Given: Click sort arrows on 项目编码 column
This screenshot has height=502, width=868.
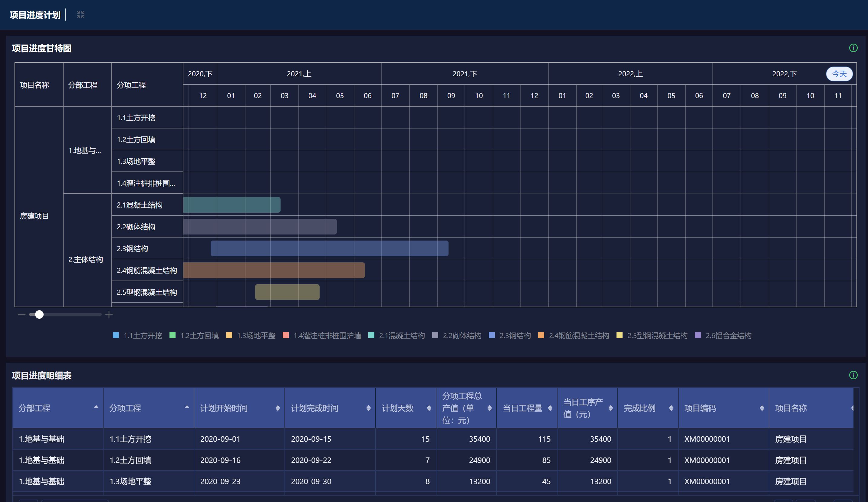Looking at the screenshot, I should [761, 408].
